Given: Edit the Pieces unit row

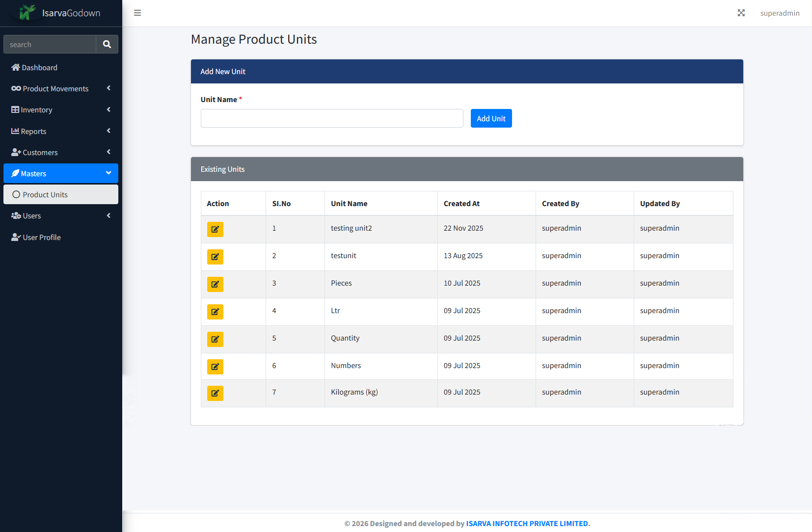Looking at the screenshot, I should (x=215, y=284).
